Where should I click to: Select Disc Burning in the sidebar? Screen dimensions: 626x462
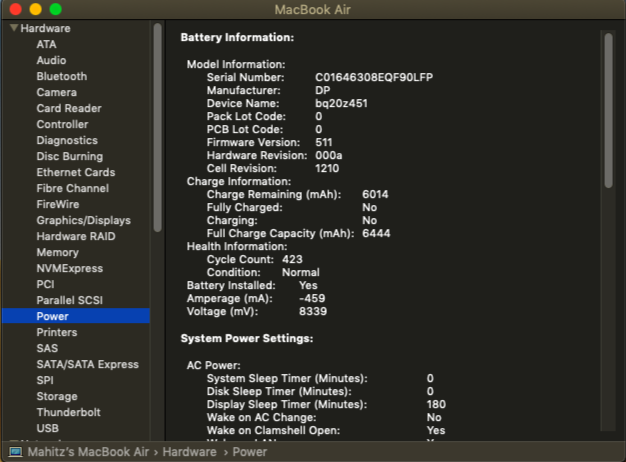[69, 156]
